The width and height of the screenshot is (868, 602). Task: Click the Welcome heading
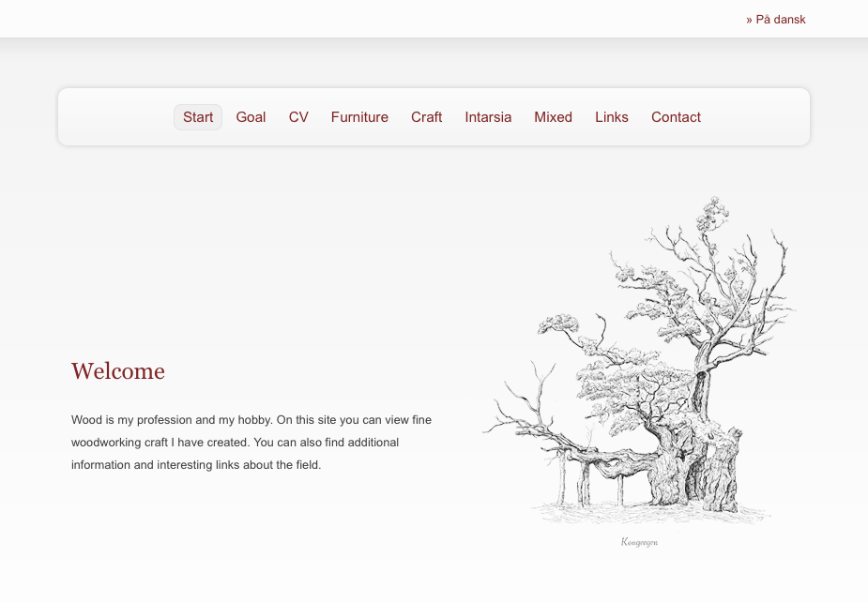(118, 371)
